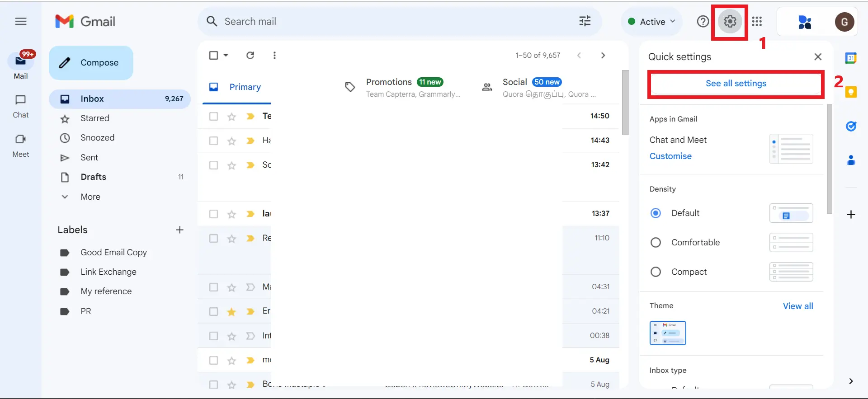Click the Compose button
Screen dimensions: 868x399
91,63
